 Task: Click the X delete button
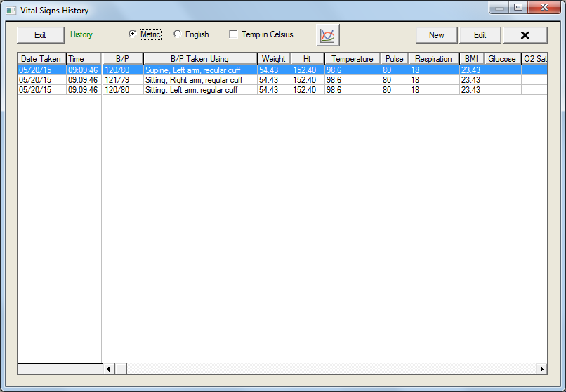coord(525,35)
